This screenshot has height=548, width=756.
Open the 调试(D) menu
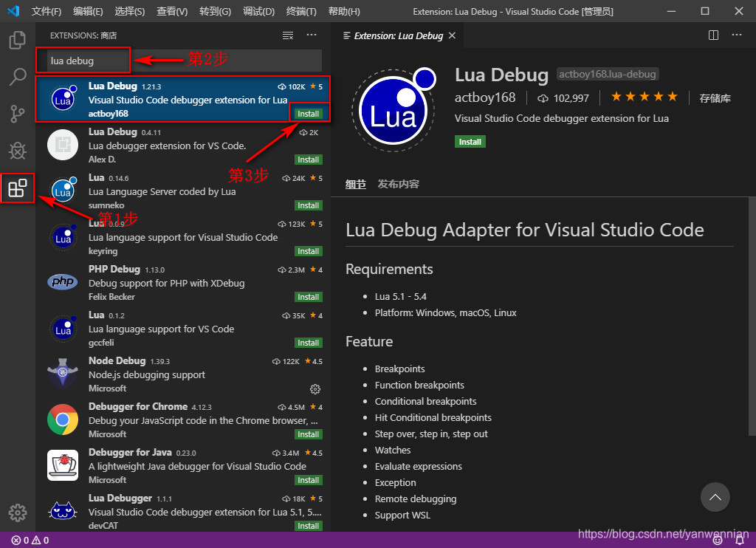pos(259,11)
